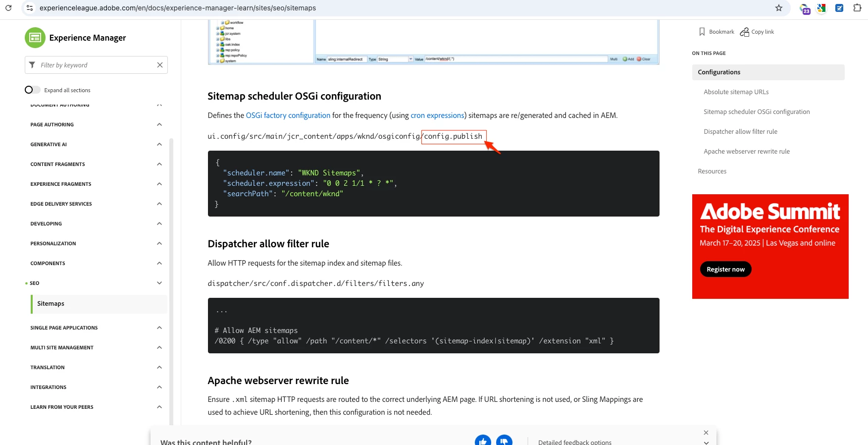This screenshot has width=868, height=445.
Task: Expand Single Page Applications section
Action: [x=159, y=328]
